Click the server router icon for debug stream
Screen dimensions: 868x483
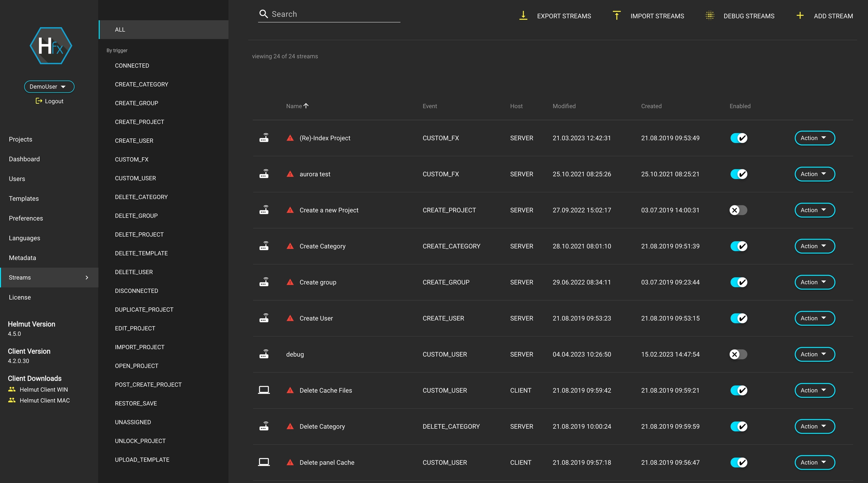tap(264, 354)
